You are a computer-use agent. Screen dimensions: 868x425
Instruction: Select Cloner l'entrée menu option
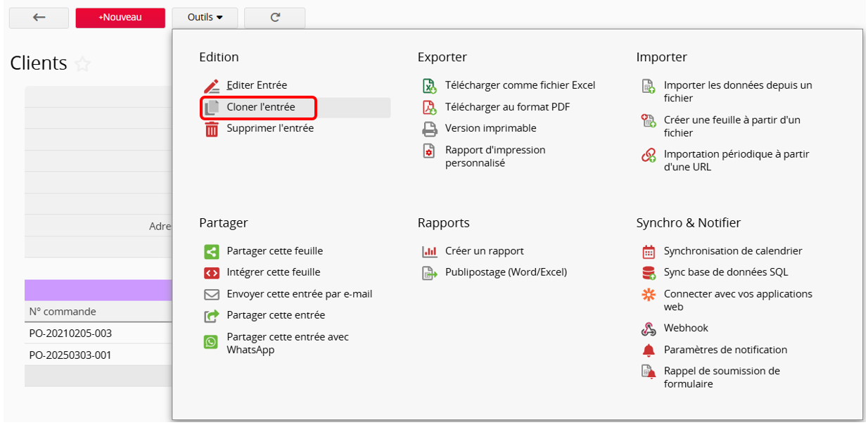click(x=260, y=108)
